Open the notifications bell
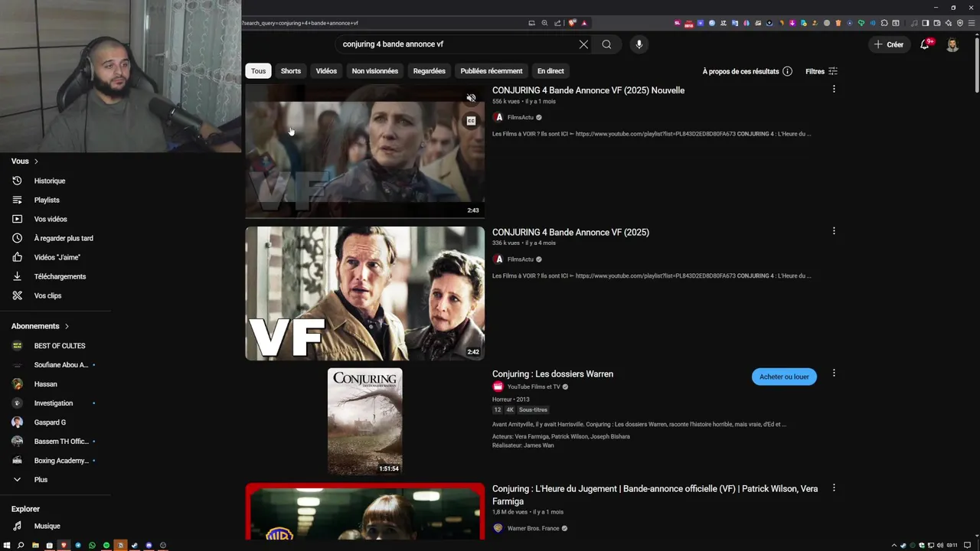 pyautogui.click(x=924, y=44)
